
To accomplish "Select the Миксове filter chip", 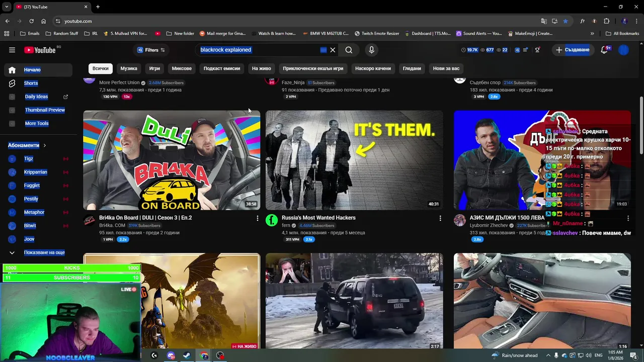I will [182, 68].
